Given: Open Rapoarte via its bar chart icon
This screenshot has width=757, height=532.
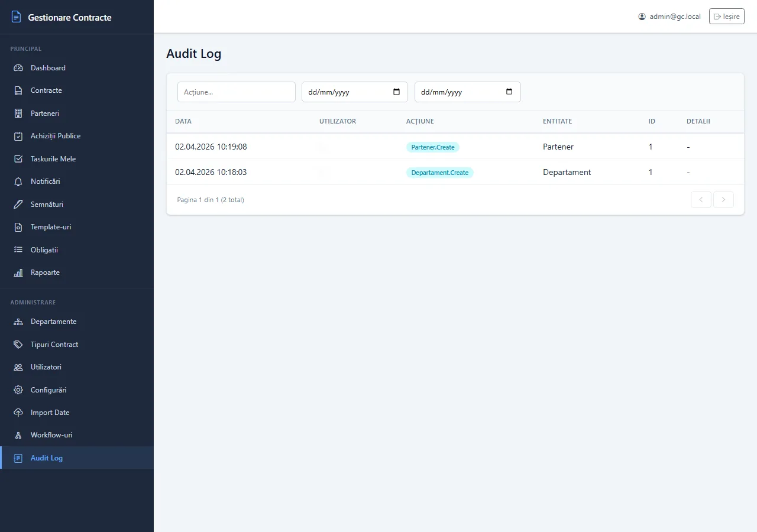Looking at the screenshot, I should 18,273.
